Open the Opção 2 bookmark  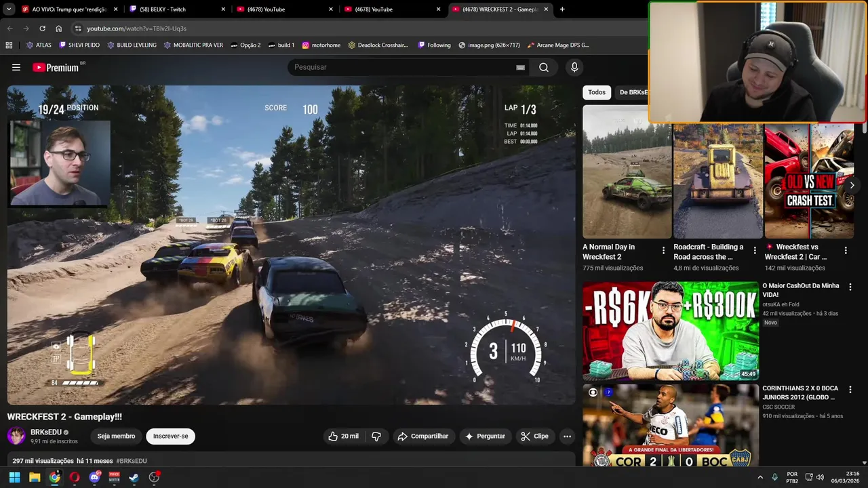tap(245, 45)
